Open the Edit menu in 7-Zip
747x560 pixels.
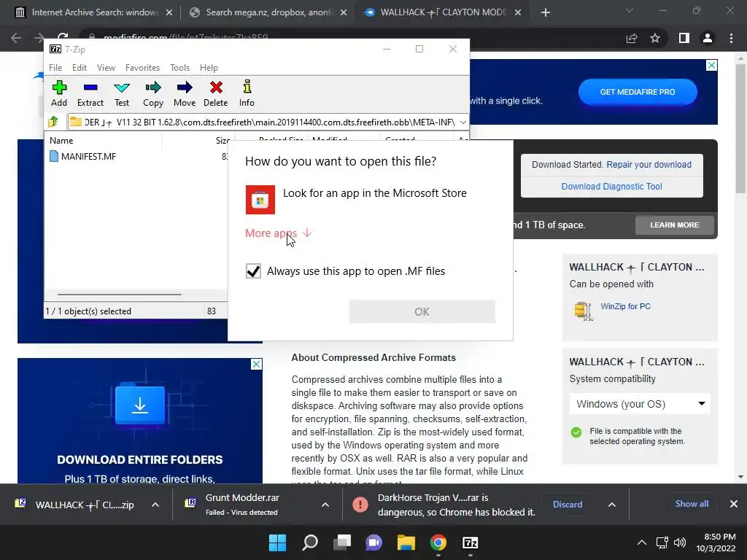[x=79, y=68]
